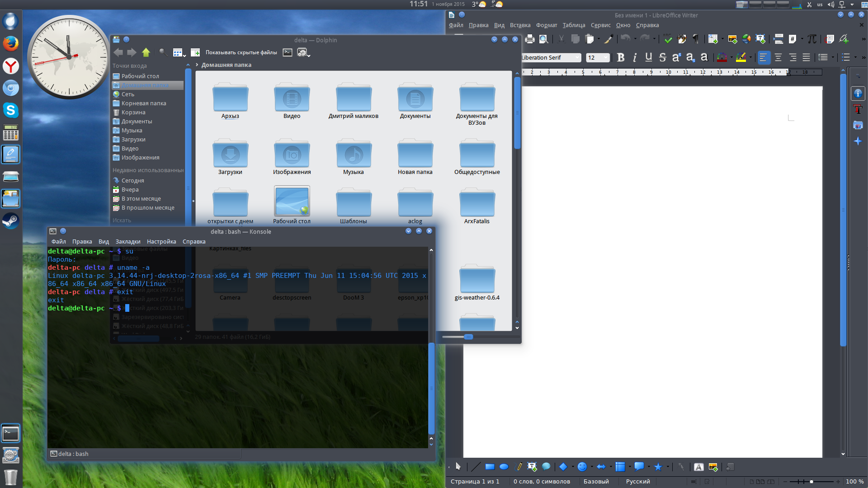Open the 'Вставка' menu in Writer

point(520,25)
